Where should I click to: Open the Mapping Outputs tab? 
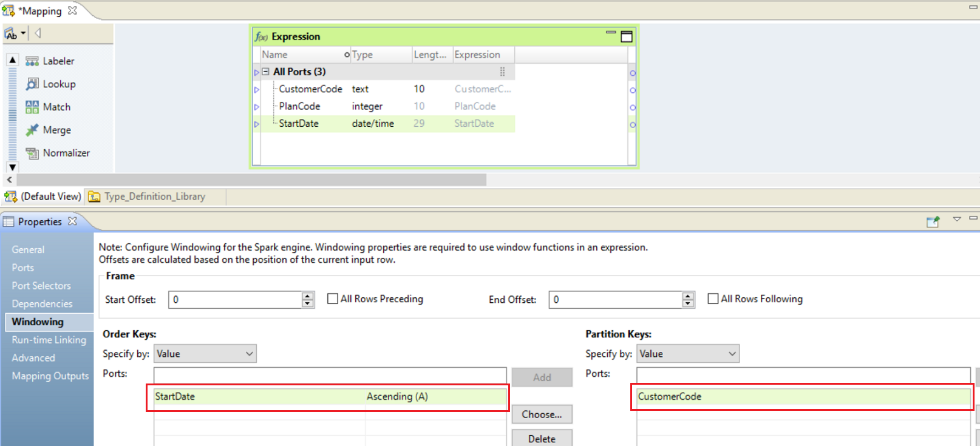coord(50,376)
